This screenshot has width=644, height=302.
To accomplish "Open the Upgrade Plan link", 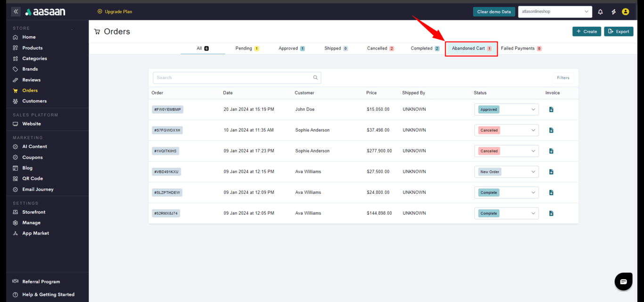I will click(115, 12).
